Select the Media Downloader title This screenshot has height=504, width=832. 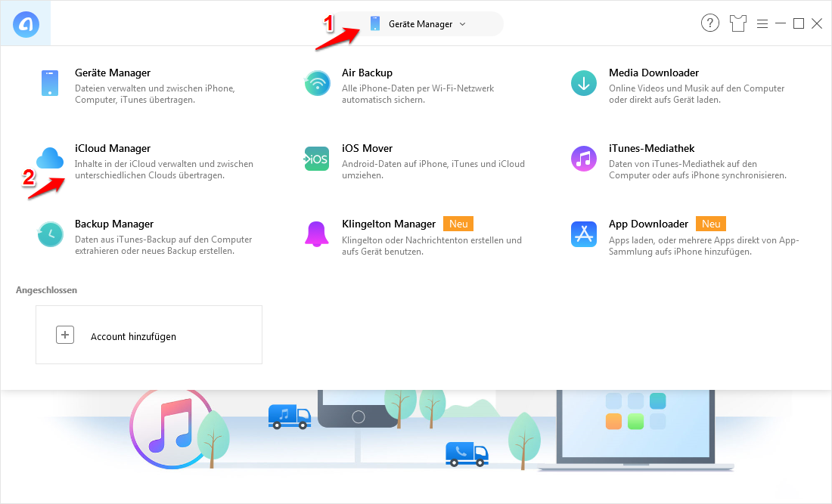tap(653, 73)
